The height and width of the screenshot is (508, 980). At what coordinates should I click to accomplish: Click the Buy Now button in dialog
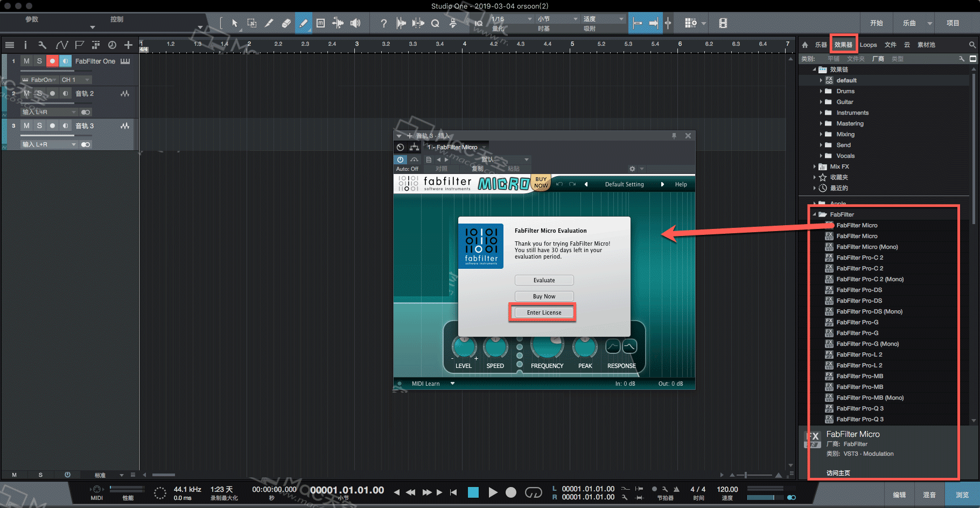[544, 296]
